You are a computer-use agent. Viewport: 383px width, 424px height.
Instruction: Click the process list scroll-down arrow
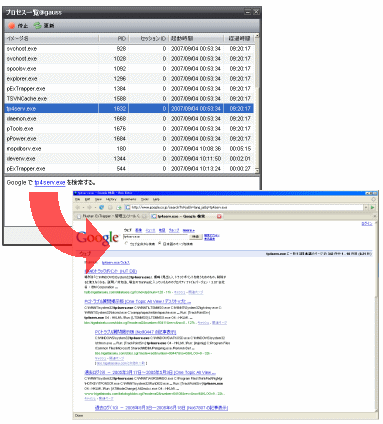(x=257, y=170)
